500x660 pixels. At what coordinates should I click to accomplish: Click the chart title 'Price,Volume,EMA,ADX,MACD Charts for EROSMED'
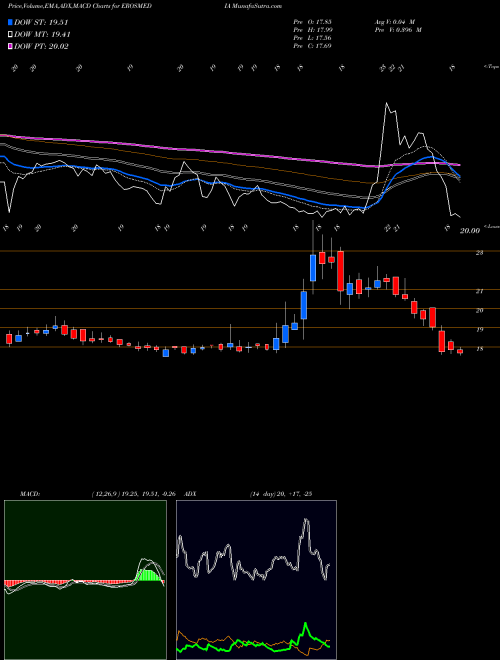pyautogui.click(x=80, y=6)
